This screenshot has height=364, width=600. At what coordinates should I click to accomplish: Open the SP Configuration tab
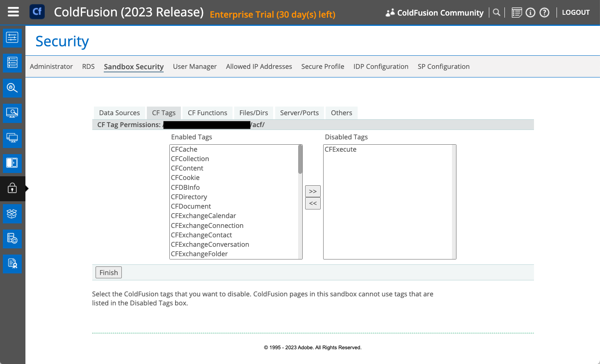[x=444, y=66]
